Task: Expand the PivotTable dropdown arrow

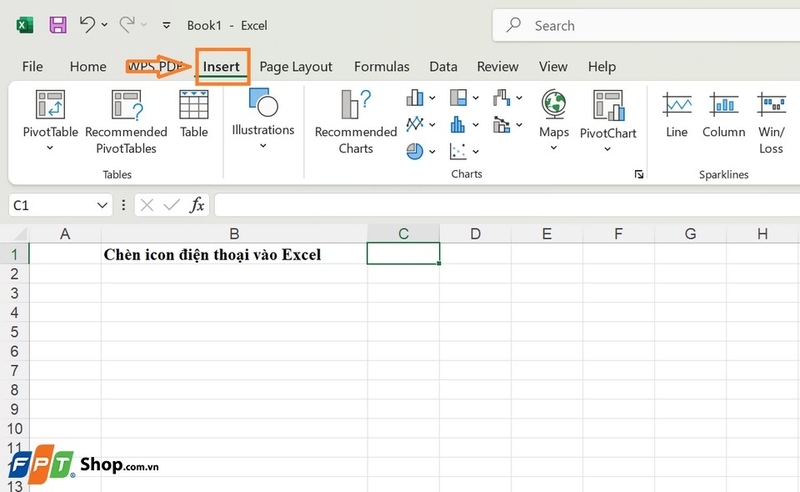Action: (50, 148)
